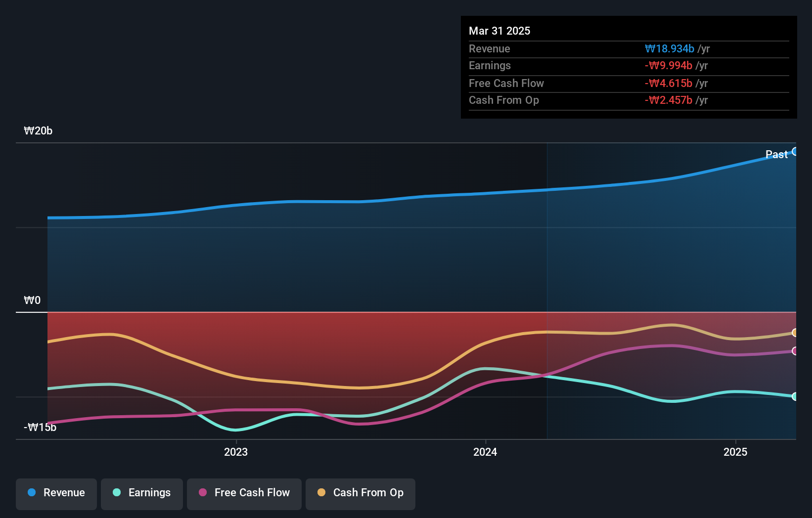This screenshot has width=812, height=518.
Task: Click the Past label on chart
Action: 776,154
